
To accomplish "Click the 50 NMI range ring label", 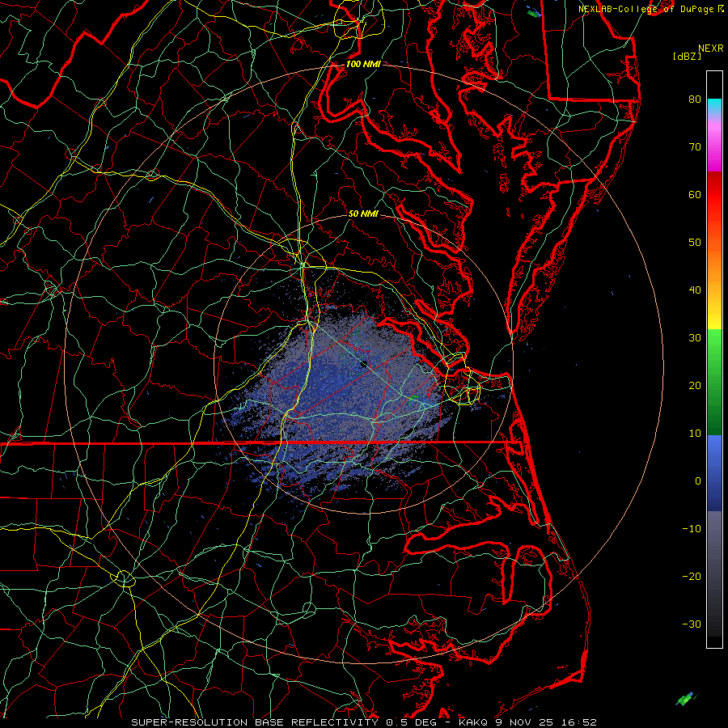I will tap(363, 214).
